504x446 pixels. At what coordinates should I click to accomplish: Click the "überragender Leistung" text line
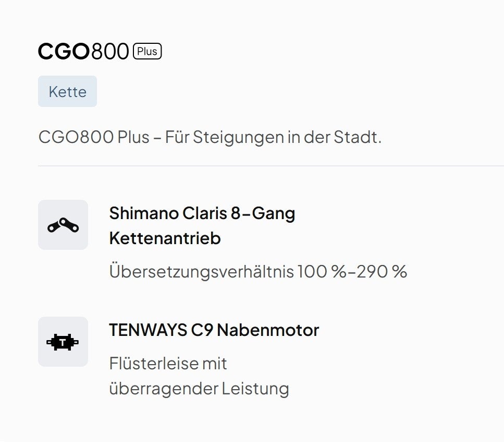[x=199, y=389]
